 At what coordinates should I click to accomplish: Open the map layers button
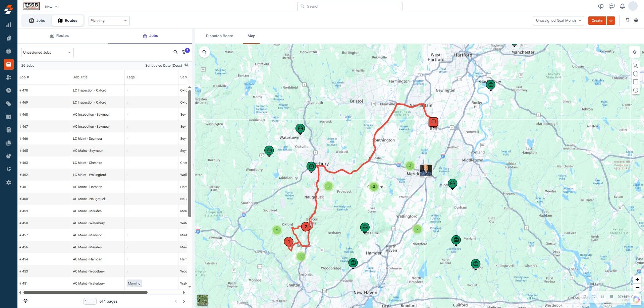point(635,52)
